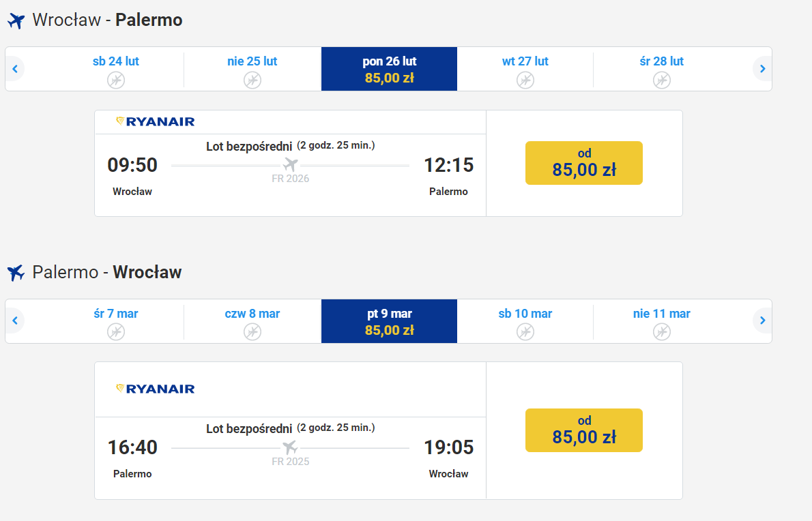The width and height of the screenshot is (812, 521).
Task: Click the no-flight icon under śr 28 lut
Action: [661, 80]
